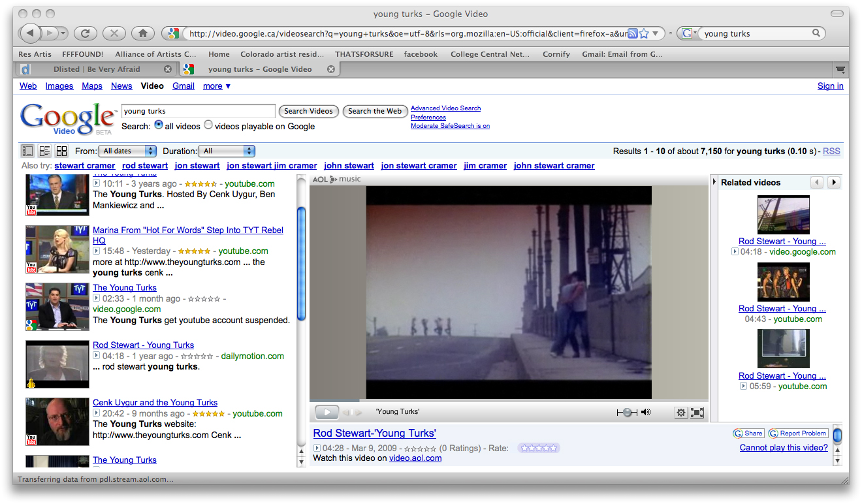The image size is (862, 504).
Task: Go to the browser Home page
Action: pyautogui.click(x=143, y=33)
